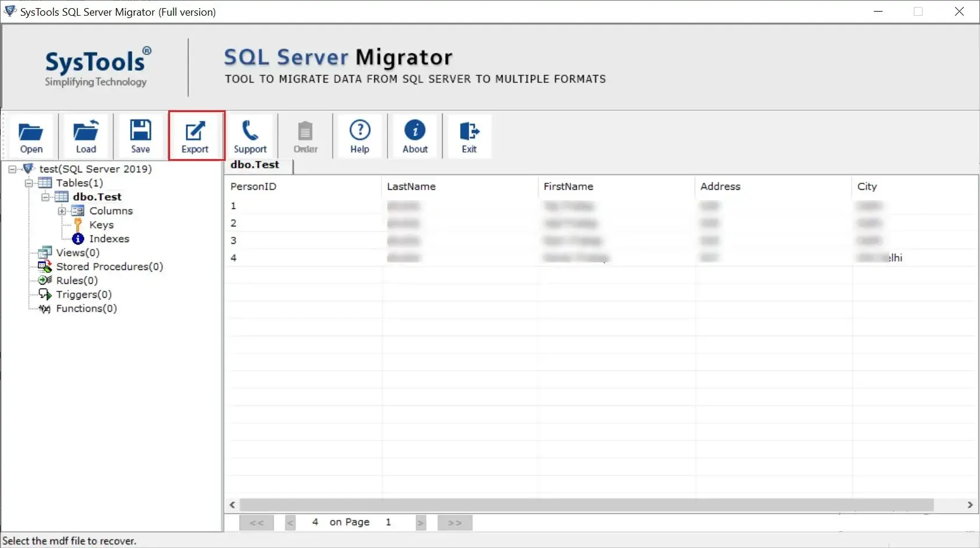Show About information icon
The image size is (980, 548).
coord(415,136)
